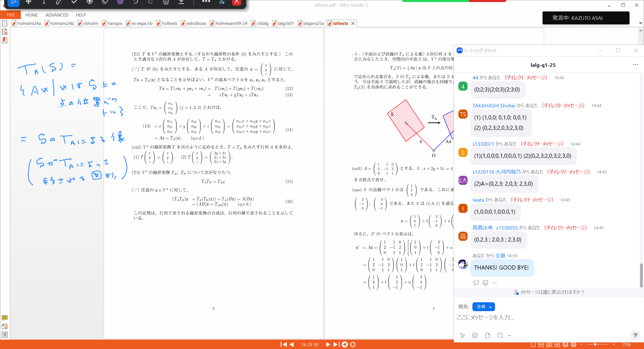Add reaction to THANKS! GOOD BYE! message
Viewport: 644px width, 349px height.
coord(486,282)
